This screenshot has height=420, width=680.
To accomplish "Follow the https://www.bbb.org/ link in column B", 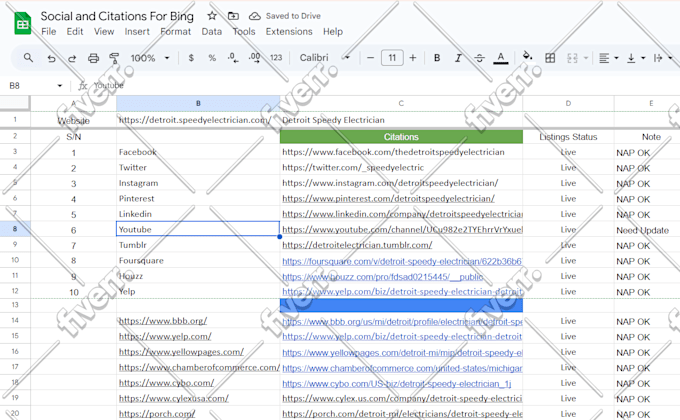I will coord(163,321).
